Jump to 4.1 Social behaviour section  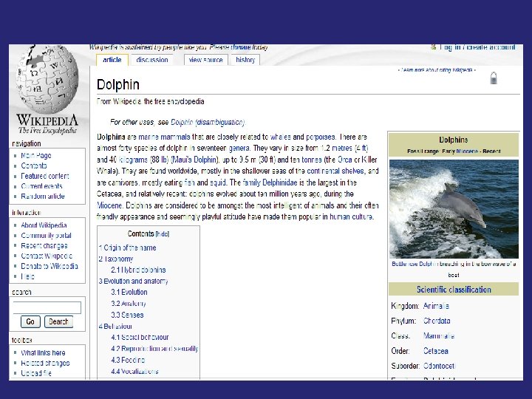click(x=140, y=337)
